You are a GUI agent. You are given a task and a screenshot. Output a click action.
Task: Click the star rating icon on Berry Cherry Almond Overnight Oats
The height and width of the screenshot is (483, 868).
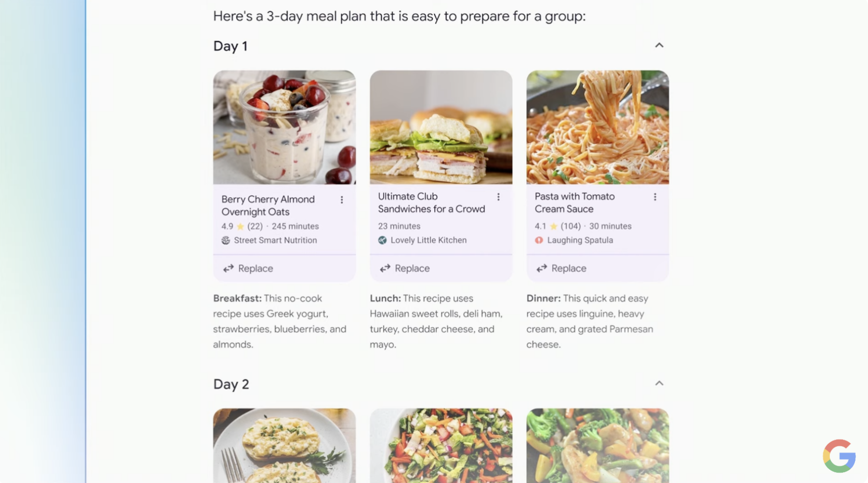[240, 226]
